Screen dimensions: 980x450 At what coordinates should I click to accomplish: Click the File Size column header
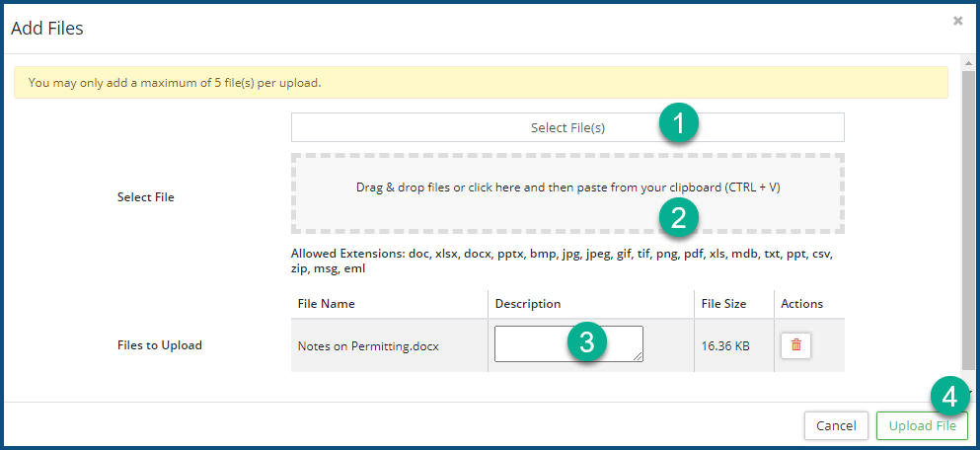(x=723, y=304)
